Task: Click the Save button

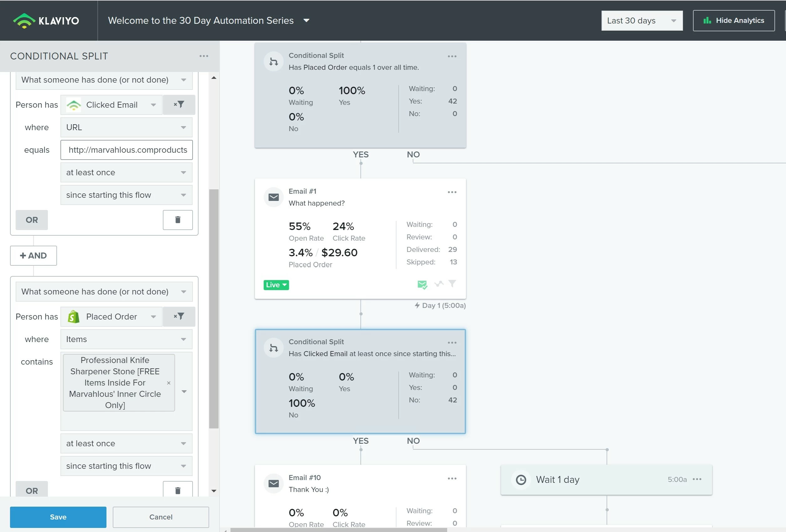Action: [x=58, y=517]
